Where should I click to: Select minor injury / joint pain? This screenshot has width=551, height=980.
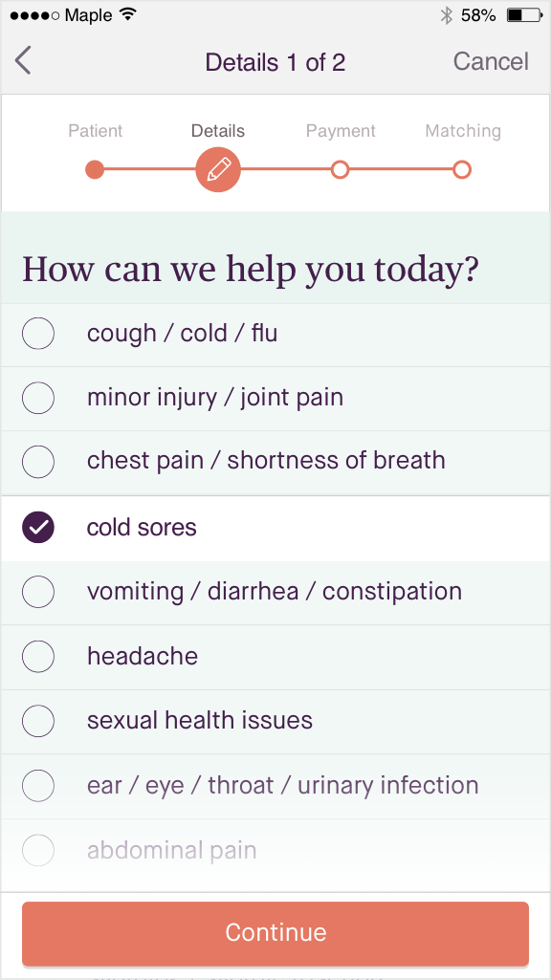coord(275,399)
